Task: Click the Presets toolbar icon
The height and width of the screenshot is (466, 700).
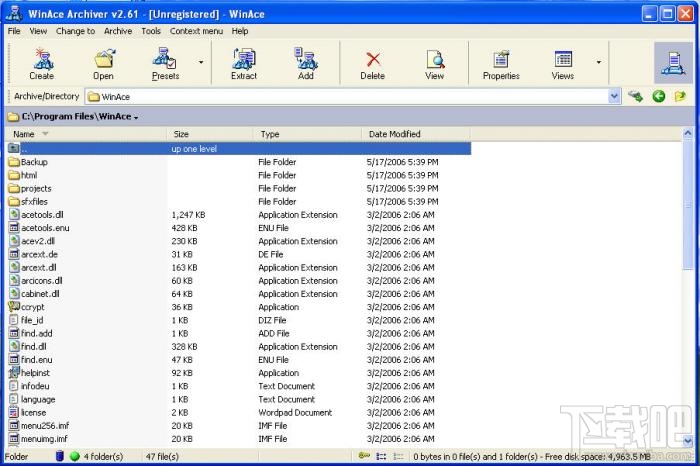Action: tap(165, 63)
